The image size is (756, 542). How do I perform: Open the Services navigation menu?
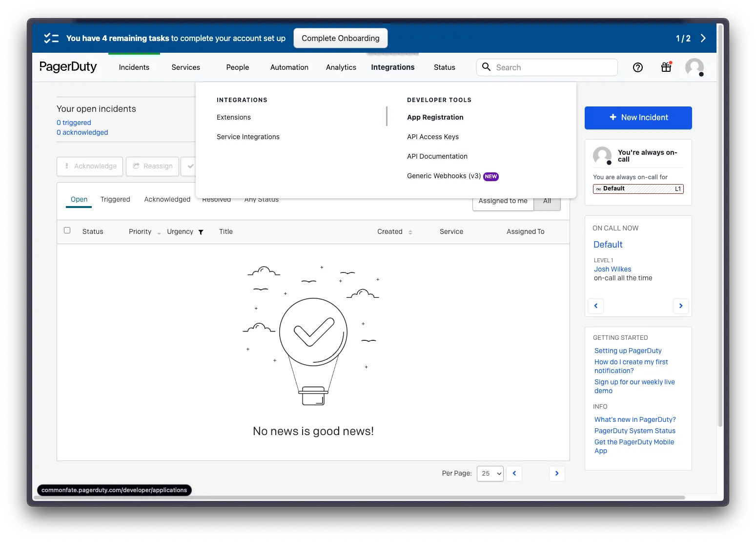click(185, 67)
